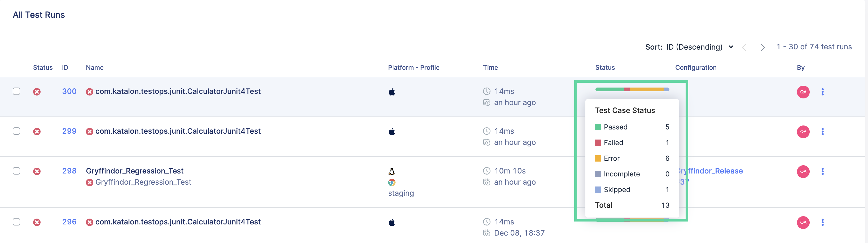Click the Linux platform icon on run 298
This screenshot has width=868, height=243.
point(392,171)
